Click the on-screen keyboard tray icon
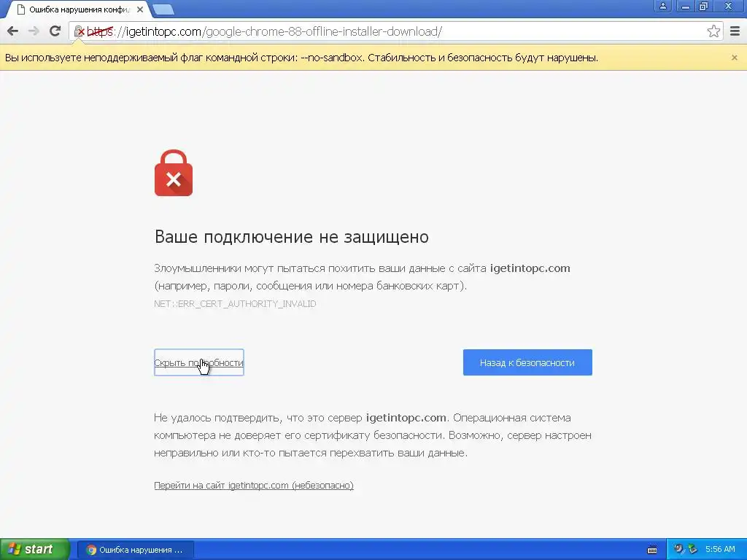747x560 pixels. (652, 550)
